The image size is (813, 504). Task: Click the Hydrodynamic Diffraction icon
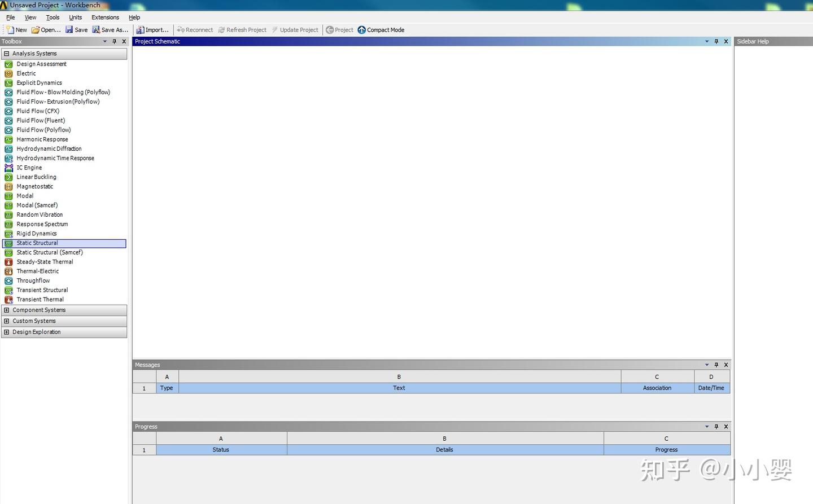(x=8, y=149)
